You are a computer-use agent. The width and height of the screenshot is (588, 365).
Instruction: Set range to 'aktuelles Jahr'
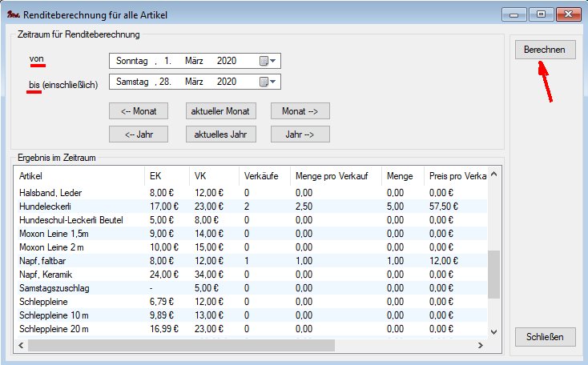point(219,134)
